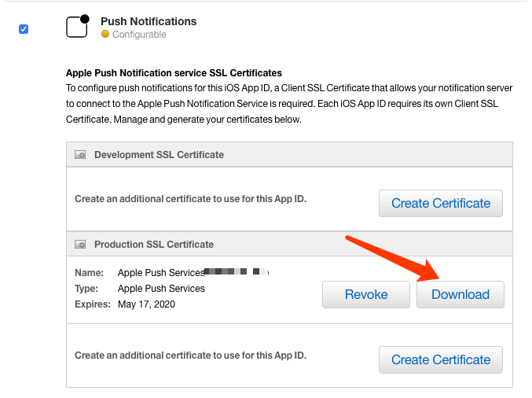Click the Configurable status label
532x398 pixels.
(x=139, y=35)
